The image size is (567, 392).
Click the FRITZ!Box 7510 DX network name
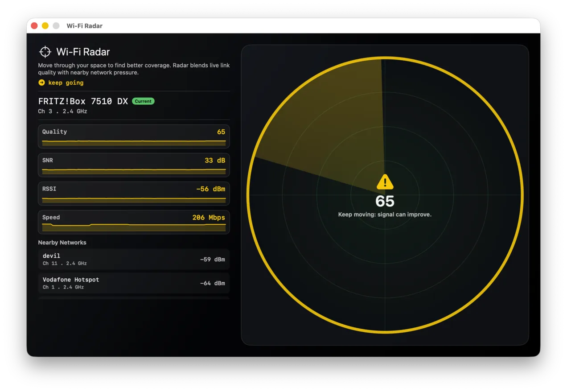click(83, 101)
